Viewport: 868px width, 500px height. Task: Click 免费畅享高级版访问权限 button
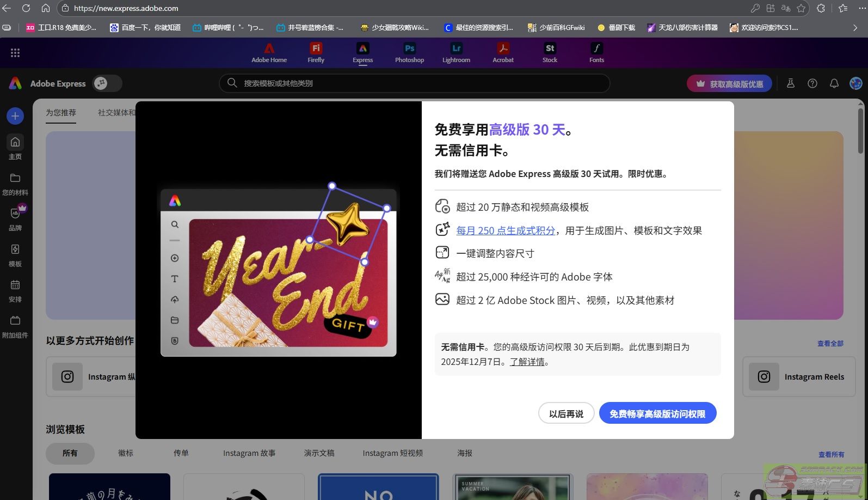click(657, 413)
